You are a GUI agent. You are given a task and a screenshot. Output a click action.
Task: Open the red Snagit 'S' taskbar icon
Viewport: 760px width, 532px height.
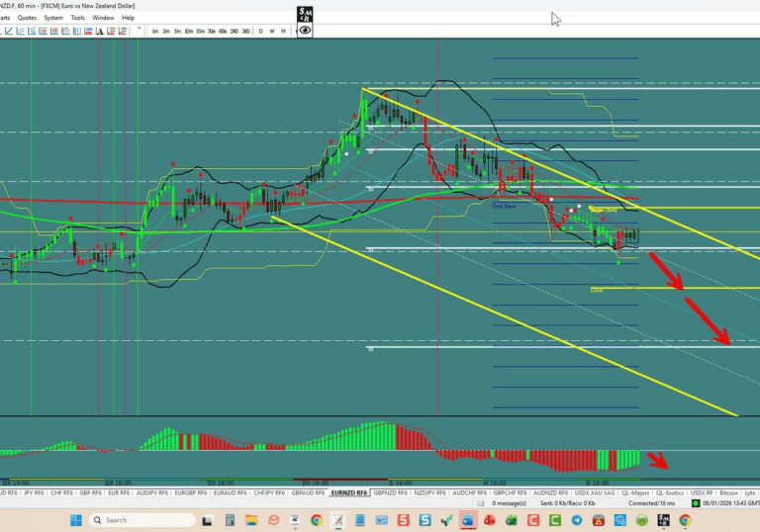pyautogui.click(x=404, y=520)
